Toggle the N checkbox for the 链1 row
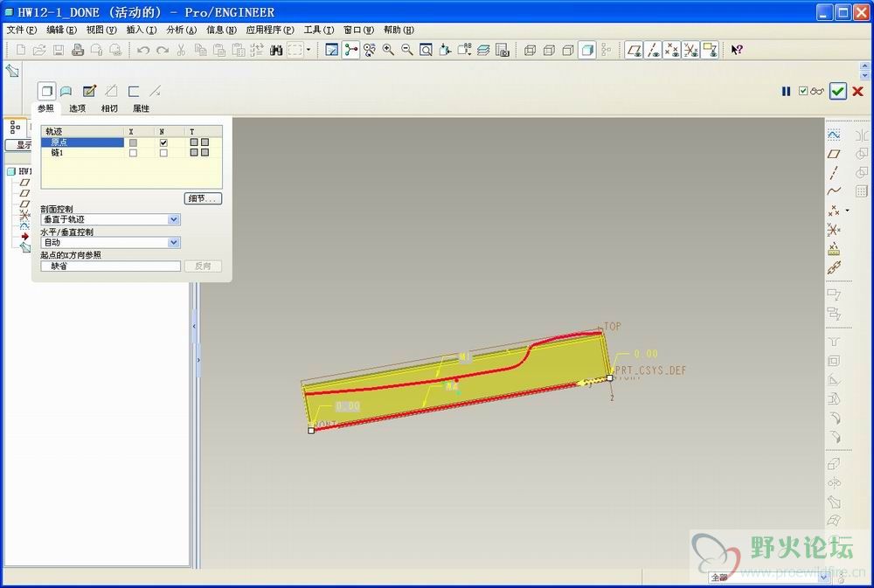 tap(163, 153)
